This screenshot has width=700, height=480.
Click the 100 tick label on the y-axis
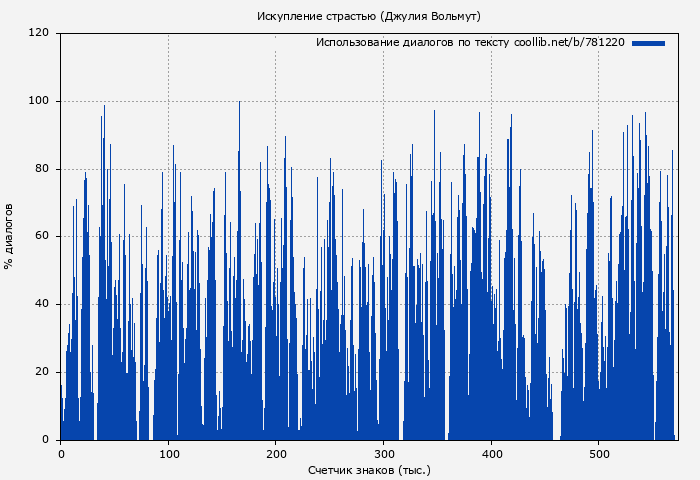[39, 101]
